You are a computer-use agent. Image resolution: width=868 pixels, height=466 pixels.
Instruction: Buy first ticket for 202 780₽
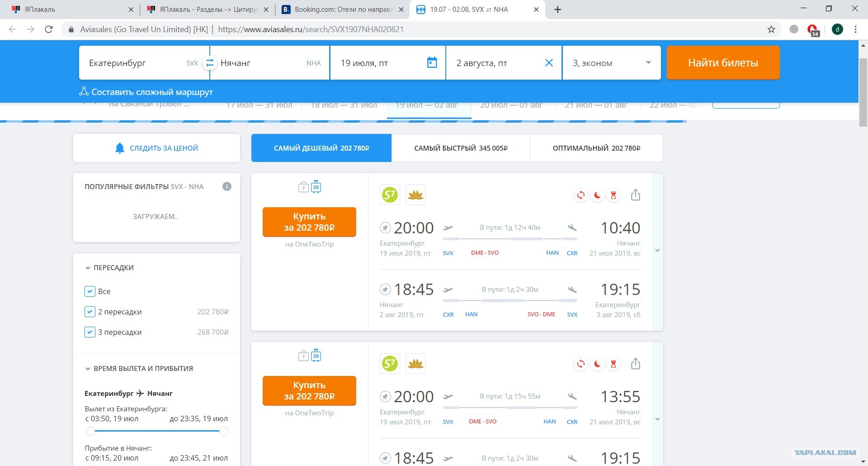309,222
